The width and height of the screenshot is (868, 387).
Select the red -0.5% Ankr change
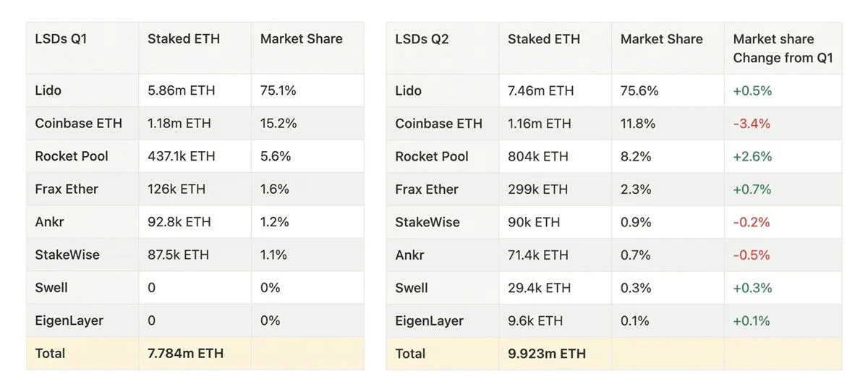click(752, 255)
